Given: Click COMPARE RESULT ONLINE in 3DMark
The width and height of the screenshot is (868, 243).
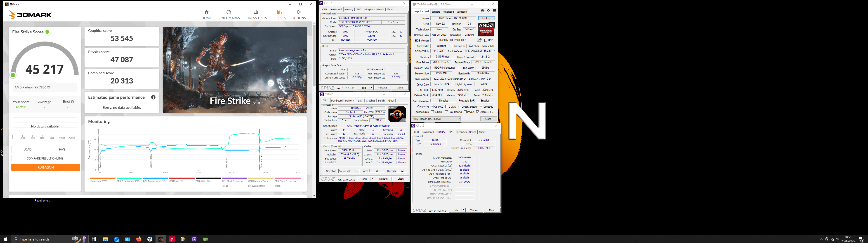Looking at the screenshot, I should (x=45, y=158).
